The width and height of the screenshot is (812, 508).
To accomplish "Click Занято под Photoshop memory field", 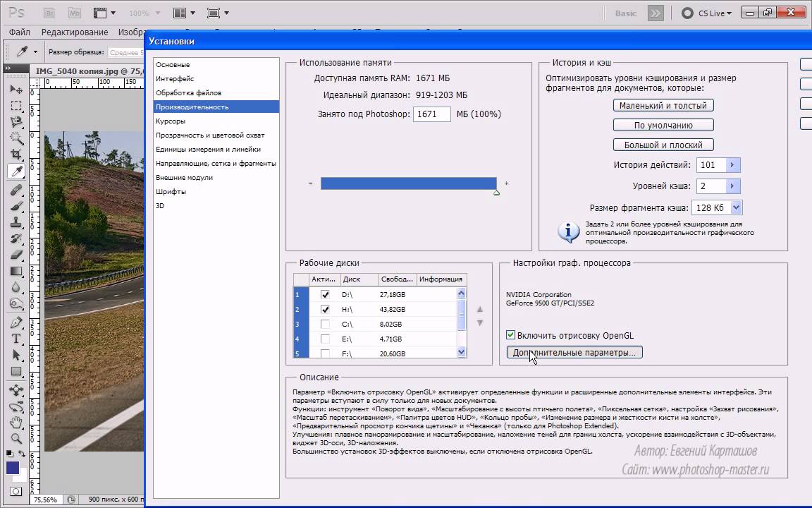I will pos(432,114).
